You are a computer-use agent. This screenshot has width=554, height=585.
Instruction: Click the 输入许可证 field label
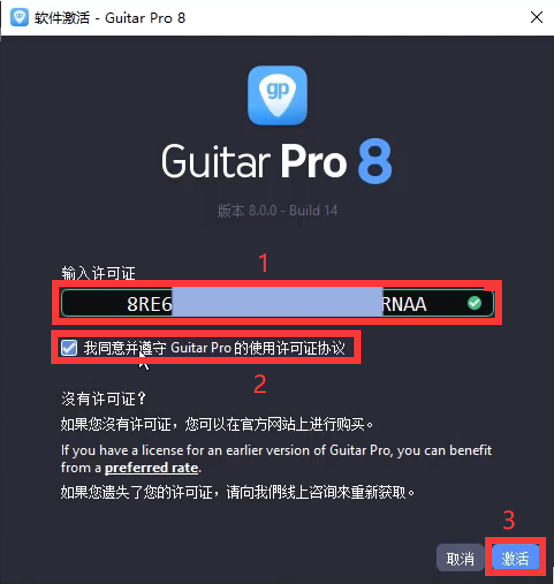[98, 273]
